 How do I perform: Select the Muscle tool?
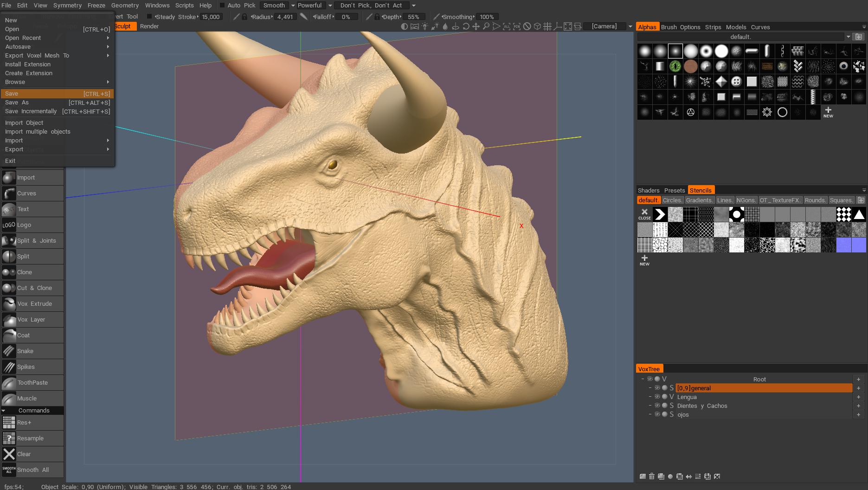click(32, 399)
